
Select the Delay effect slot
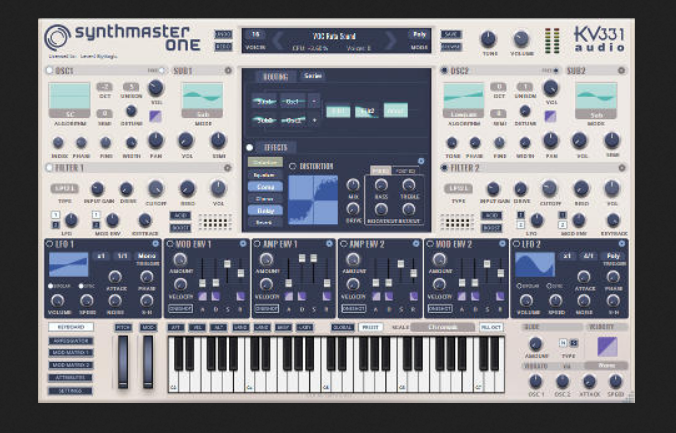click(265, 210)
